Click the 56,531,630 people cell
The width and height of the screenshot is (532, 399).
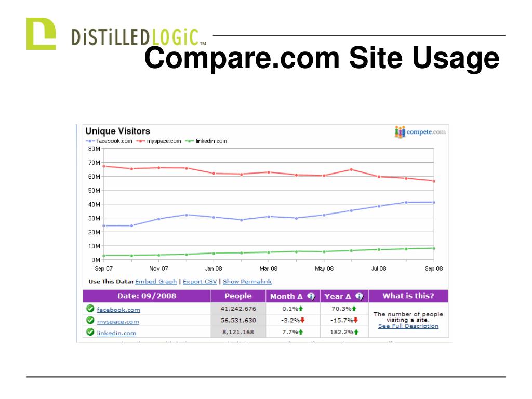tap(238, 320)
